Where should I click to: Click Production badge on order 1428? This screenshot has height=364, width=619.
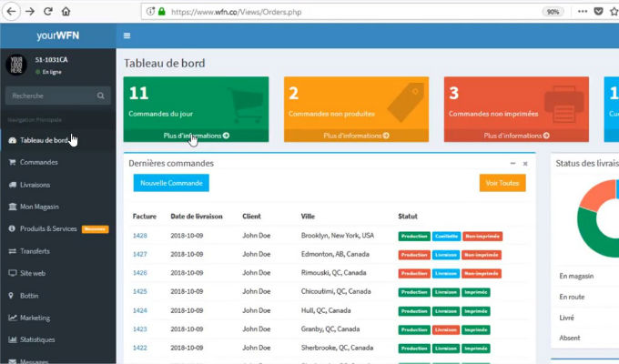(x=414, y=236)
